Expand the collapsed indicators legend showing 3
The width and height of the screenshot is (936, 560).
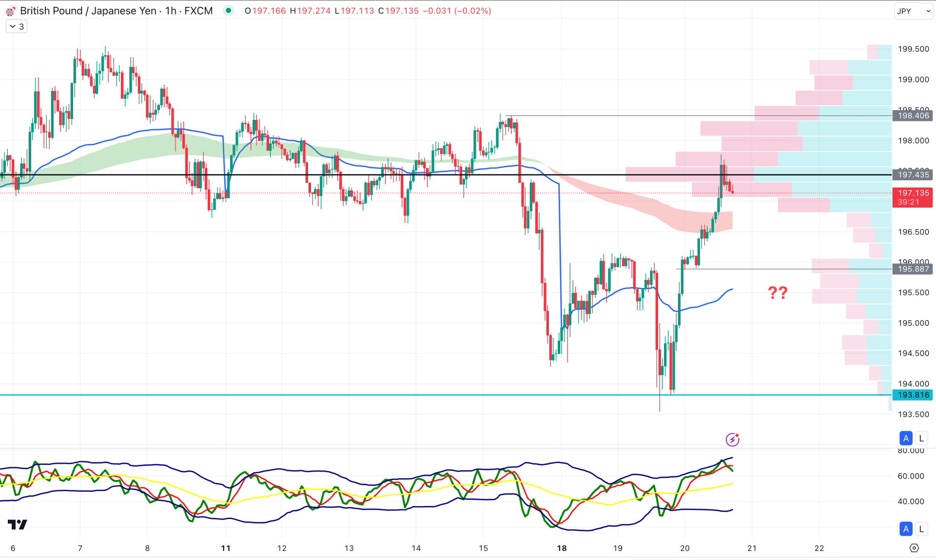point(17,26)
